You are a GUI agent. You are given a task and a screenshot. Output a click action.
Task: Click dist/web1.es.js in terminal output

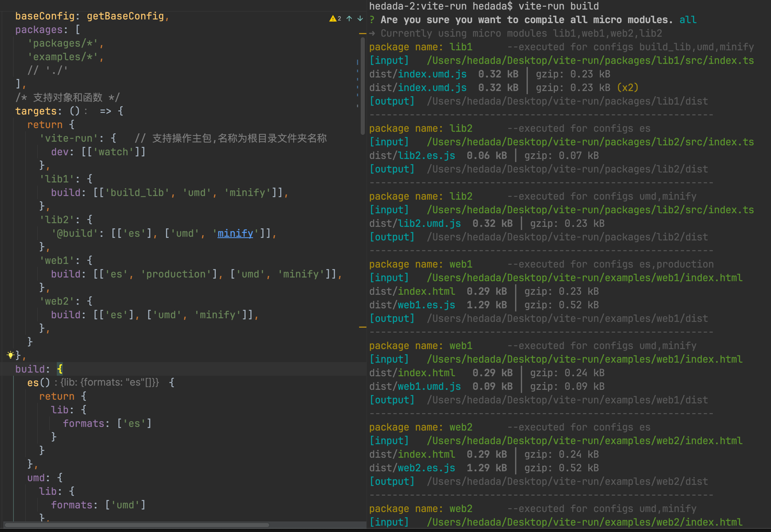point(412,305)
